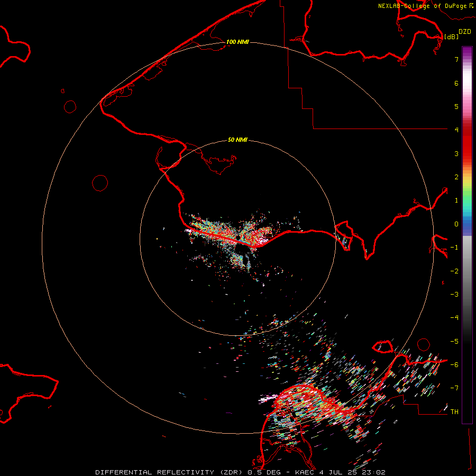Image resolution: width=476 pixels, height=476 pixels.
Task: Click the "5" value on the color scale
Action: point(456,106)
